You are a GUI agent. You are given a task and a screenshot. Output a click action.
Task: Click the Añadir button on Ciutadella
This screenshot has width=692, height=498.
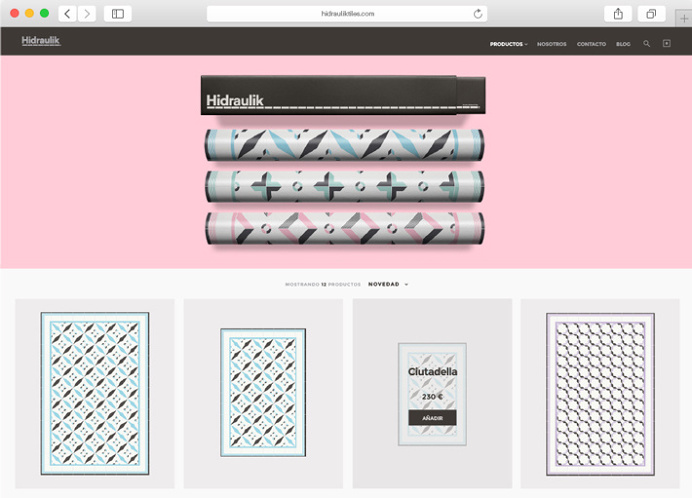432,417
